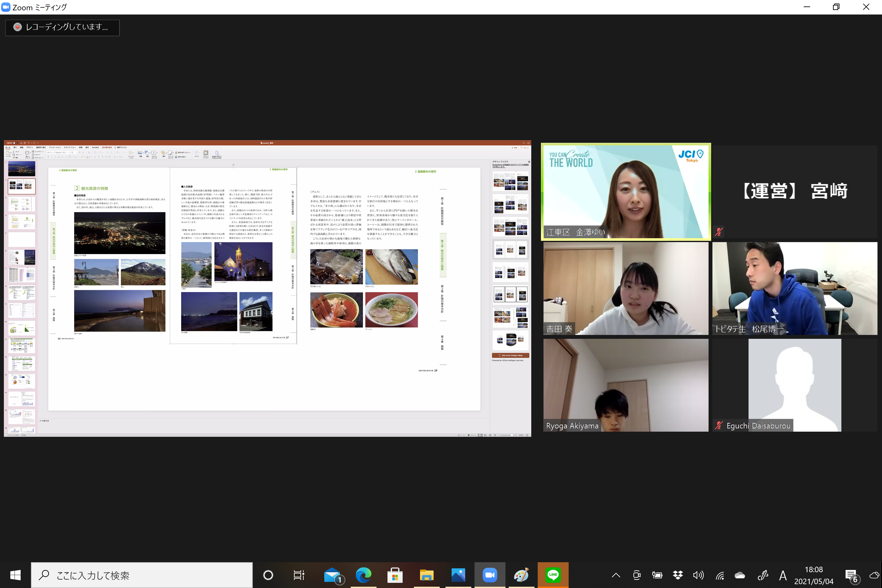The width and height of the screenshot is (882, 588).
Task: Open the font name dropdown
Action: point(69,152)
